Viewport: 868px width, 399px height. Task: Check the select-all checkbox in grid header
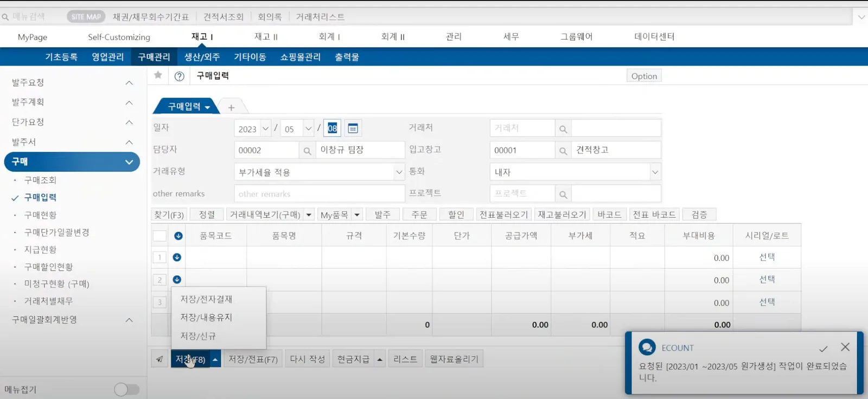[x=159, y=236]
